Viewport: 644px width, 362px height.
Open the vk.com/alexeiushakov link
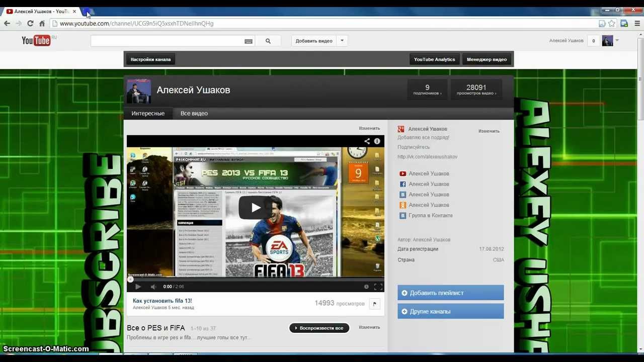tap(428, 157)
